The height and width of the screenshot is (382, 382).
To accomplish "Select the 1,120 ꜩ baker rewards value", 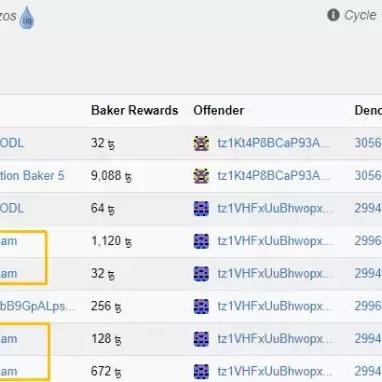I will (x=111, y=241).
